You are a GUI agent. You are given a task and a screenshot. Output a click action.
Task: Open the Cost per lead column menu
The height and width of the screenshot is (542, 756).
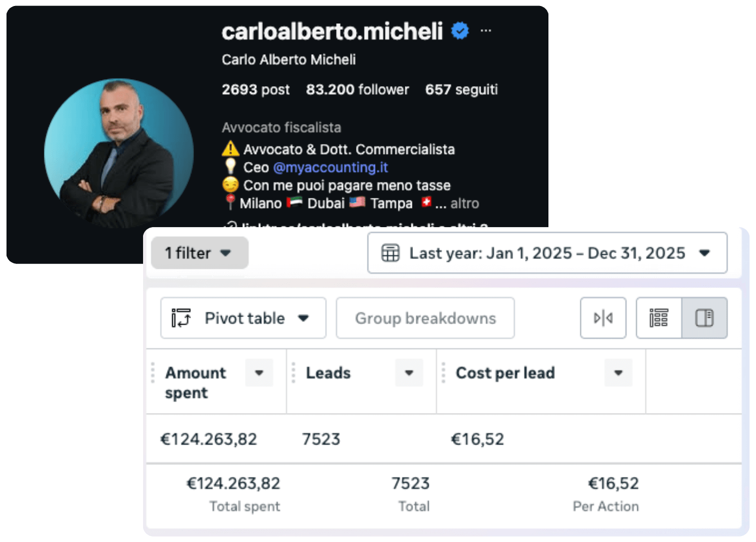[x=618, y=373]
